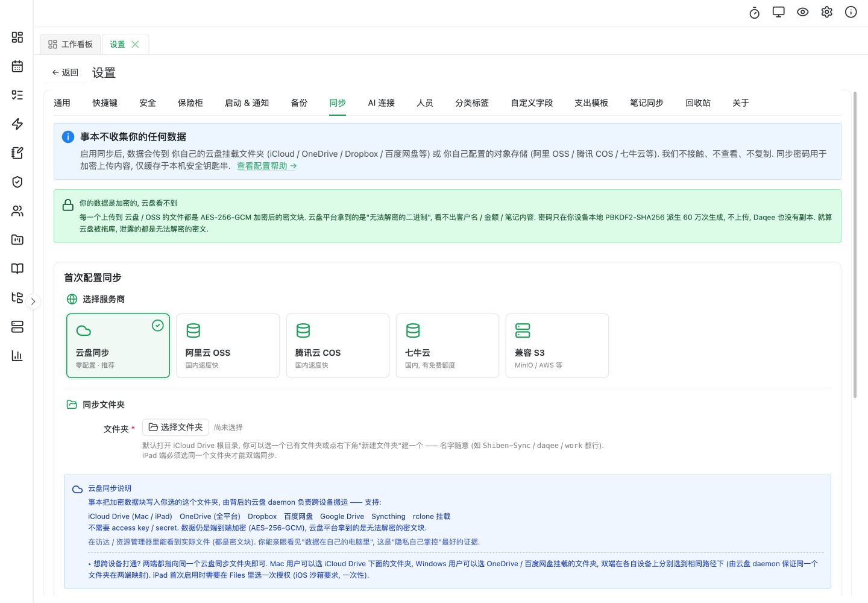This screenshot has width=868, height=603.
Task: Click the lightning bolt icon in sidebar
Action: point(17,124)
